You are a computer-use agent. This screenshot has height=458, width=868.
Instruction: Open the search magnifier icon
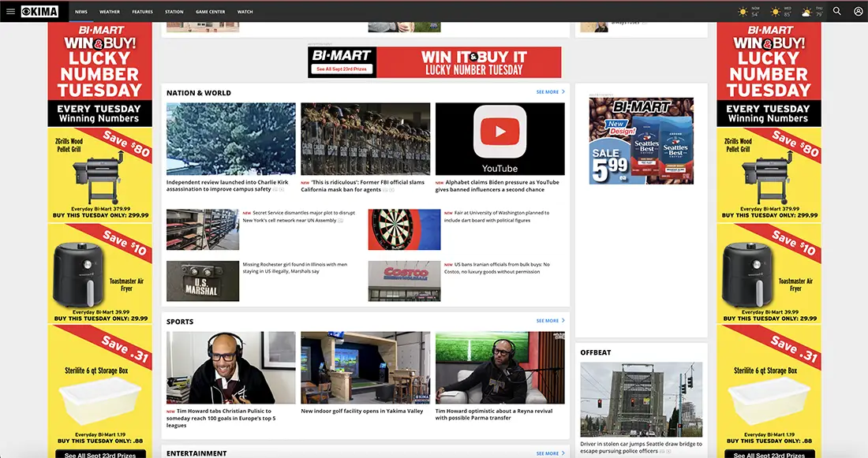[837, 11]
